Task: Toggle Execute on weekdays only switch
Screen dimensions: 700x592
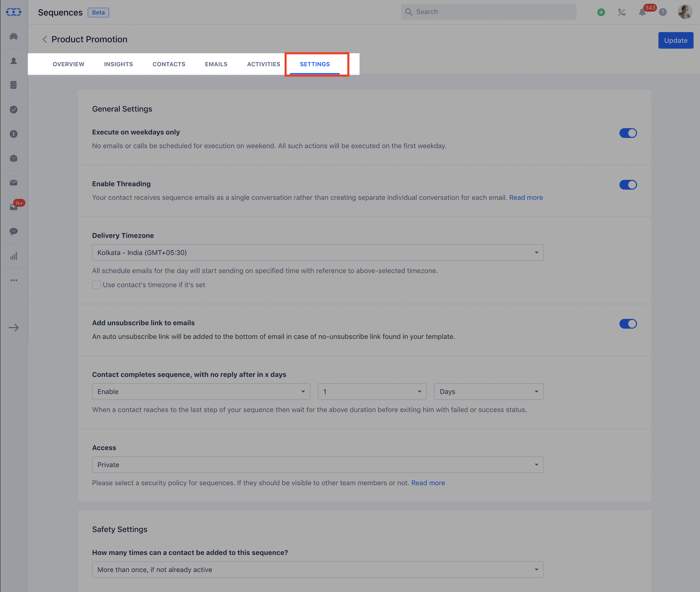Action: pyautogui.click(x=628, y=133)
